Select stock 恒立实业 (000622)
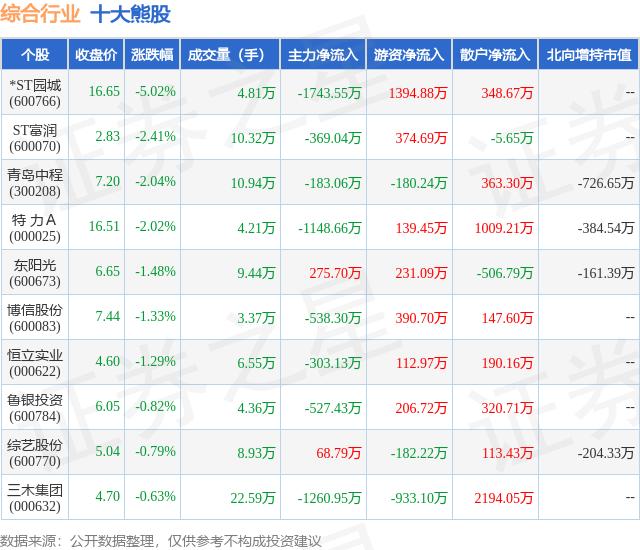The height and width of the screenshot is (550, 640). coord(35,363)
